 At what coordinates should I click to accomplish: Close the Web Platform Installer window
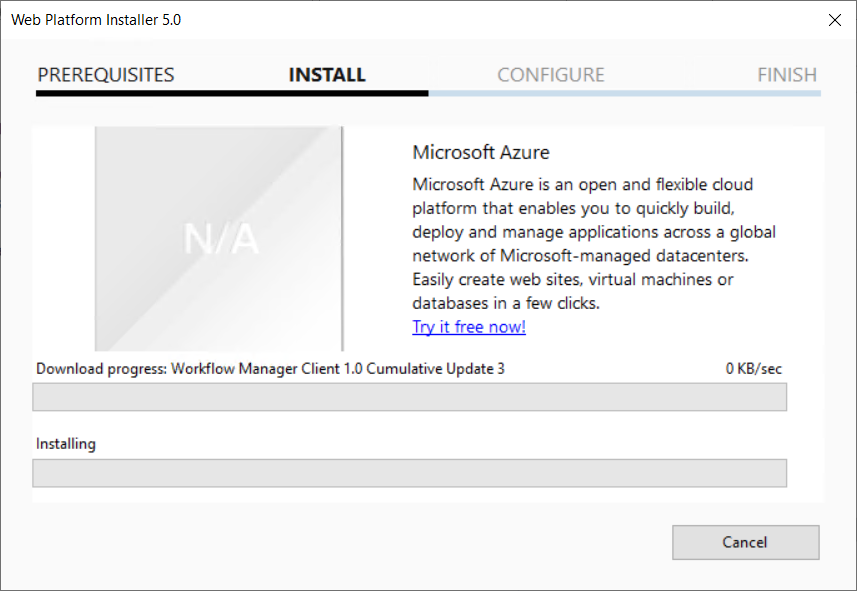click(x=835, y=19)
